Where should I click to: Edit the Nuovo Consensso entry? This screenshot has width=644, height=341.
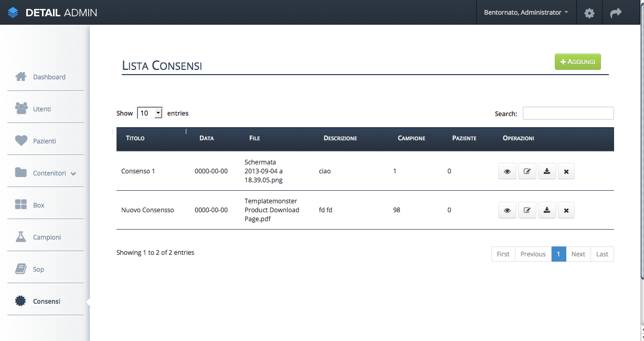pos(527,210)
